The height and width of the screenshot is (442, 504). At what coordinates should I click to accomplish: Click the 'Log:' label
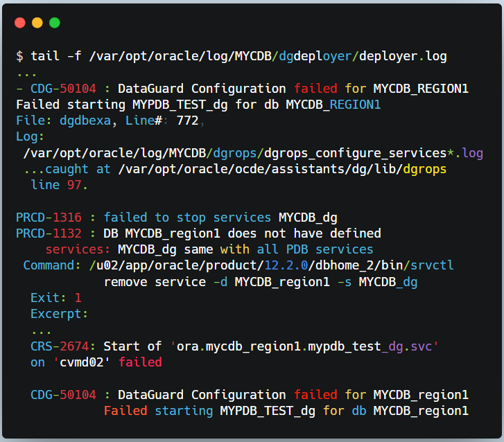[31, 136]
